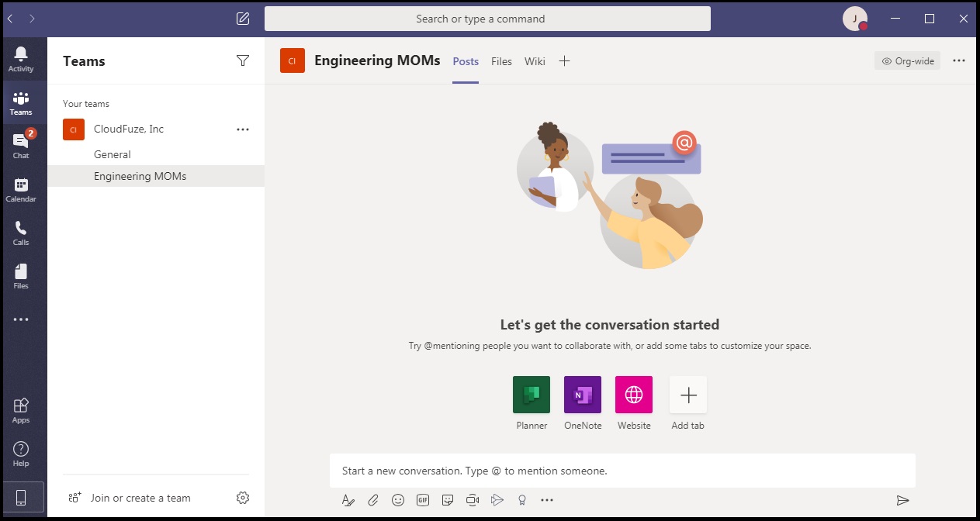Open the Apps store

coord(21,411)
